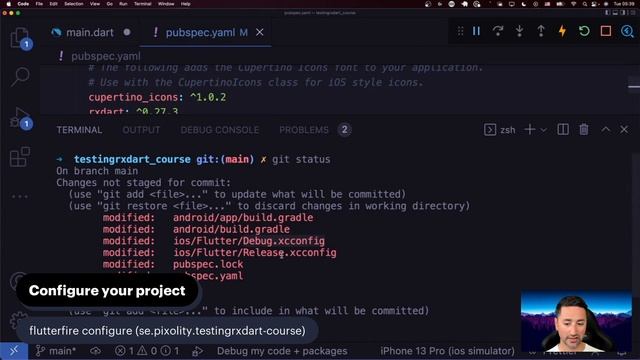Open the terminal launch profile dropdown arrow
This screenshot has height=360, width=640.
pos(544,130)
